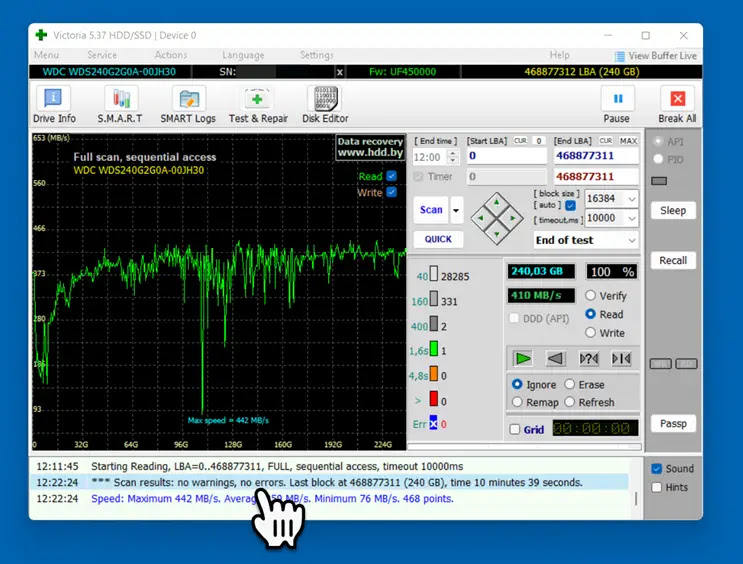Select the Remap radio option
The height and width of the screenshot is (564, 743).
point(517,402)
